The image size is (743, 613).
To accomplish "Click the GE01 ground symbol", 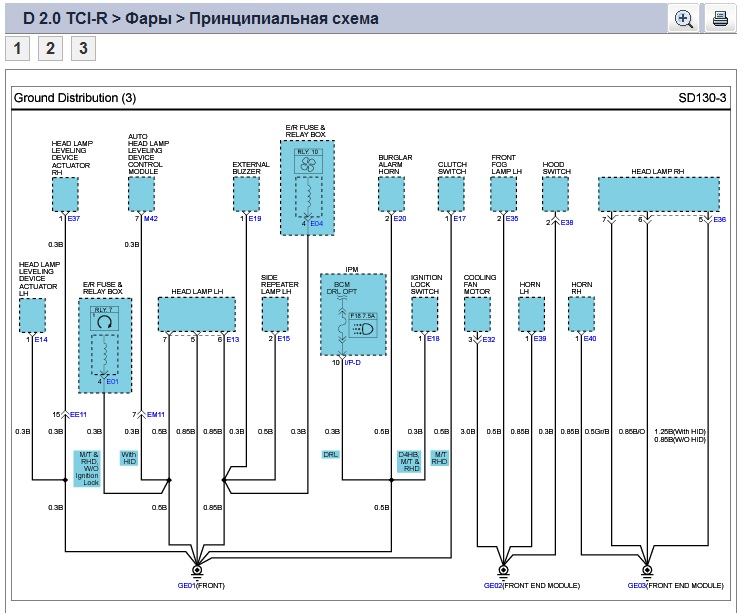I will pyautogui.click(x=198, y=571).
